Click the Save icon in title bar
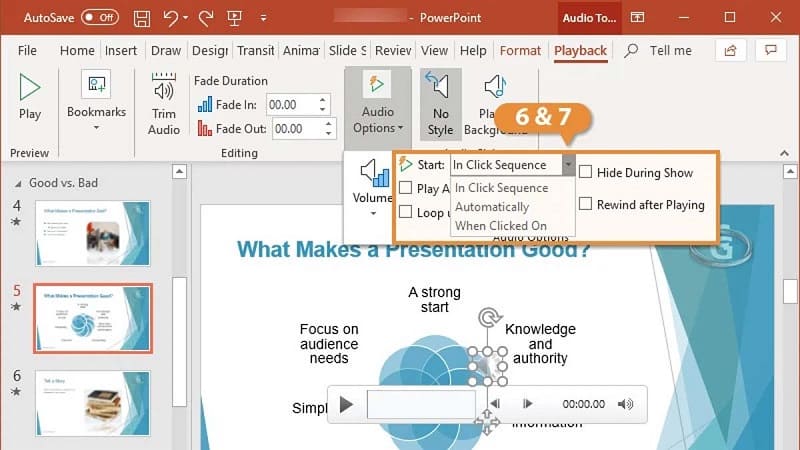Screen dimensions: 800x450 click(142, 18)
